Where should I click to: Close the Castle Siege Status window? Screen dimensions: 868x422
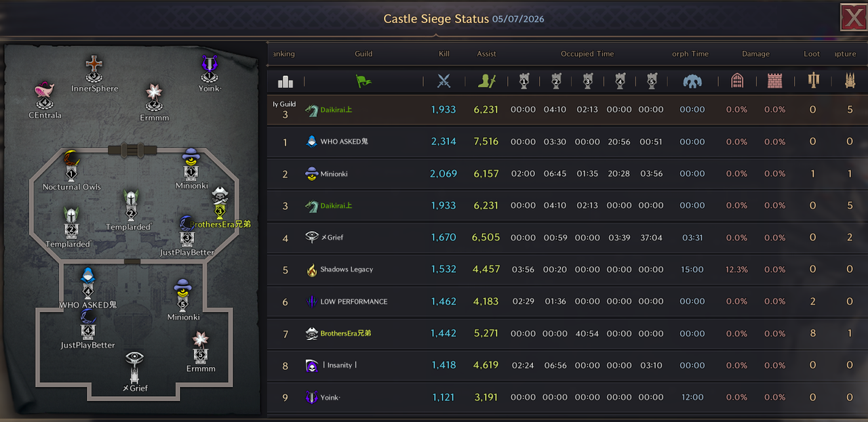pyautogui.click(x=853, y=17)
